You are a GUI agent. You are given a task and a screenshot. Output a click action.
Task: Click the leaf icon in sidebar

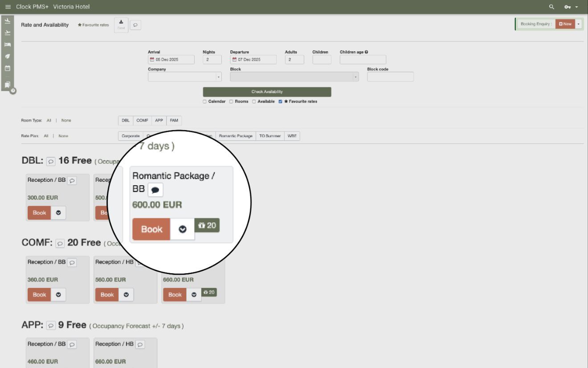pos(7,57)
